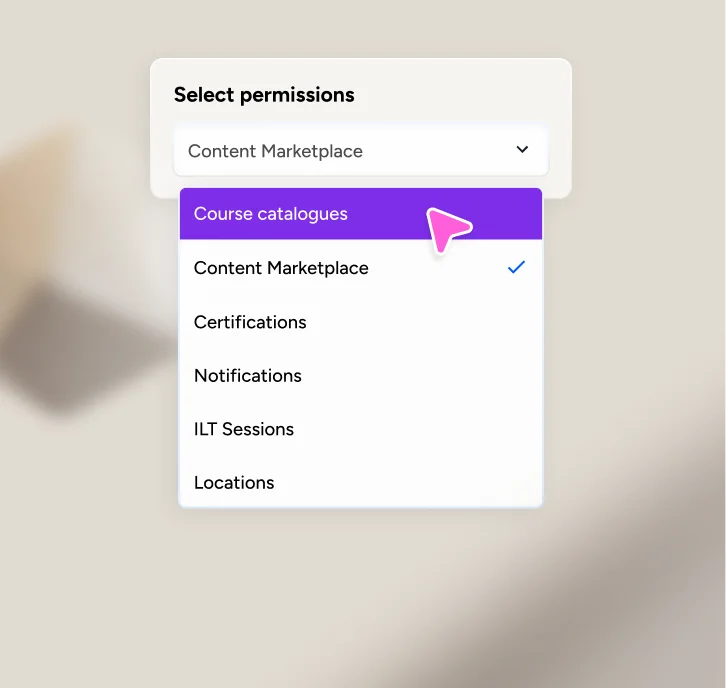The image size is (726, 688).
Task: Uncheck the ticked Content Marketplace item
Action: click(361, 268)
